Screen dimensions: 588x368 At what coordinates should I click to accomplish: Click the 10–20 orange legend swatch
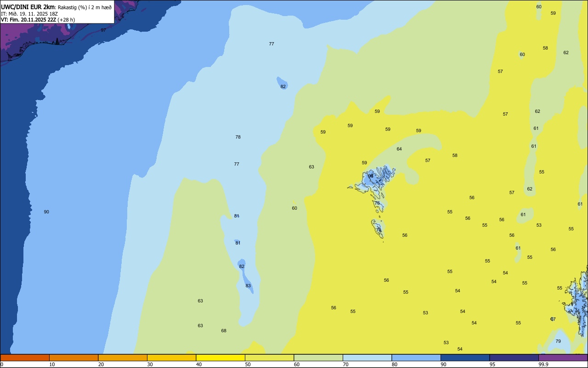coord(73,357)
